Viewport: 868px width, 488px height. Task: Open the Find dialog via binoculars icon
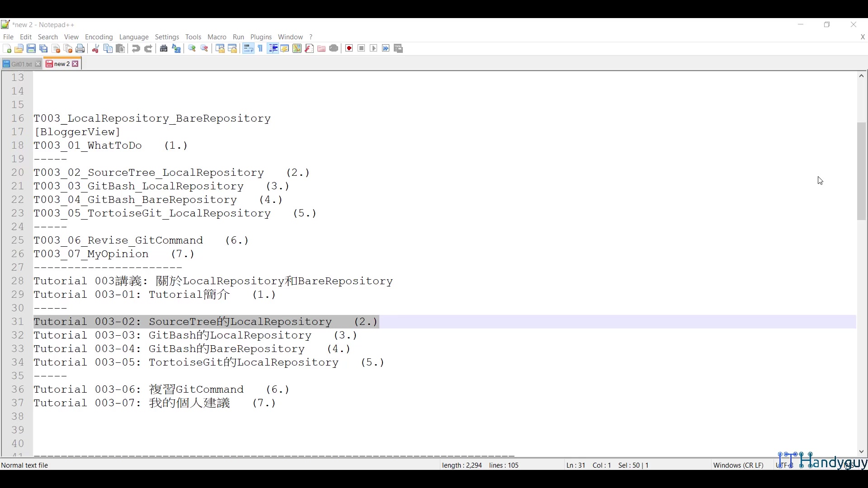pos(164,48)
